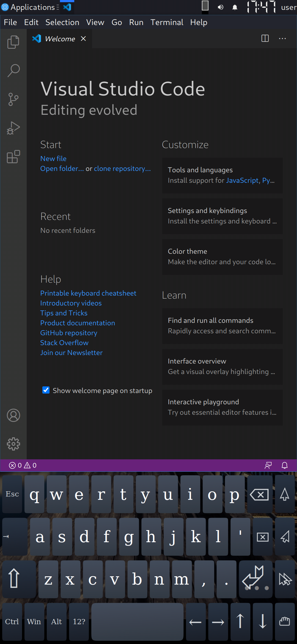Open Find and run all commands card
Screen dimensions: 297x644
coord(222,326)
